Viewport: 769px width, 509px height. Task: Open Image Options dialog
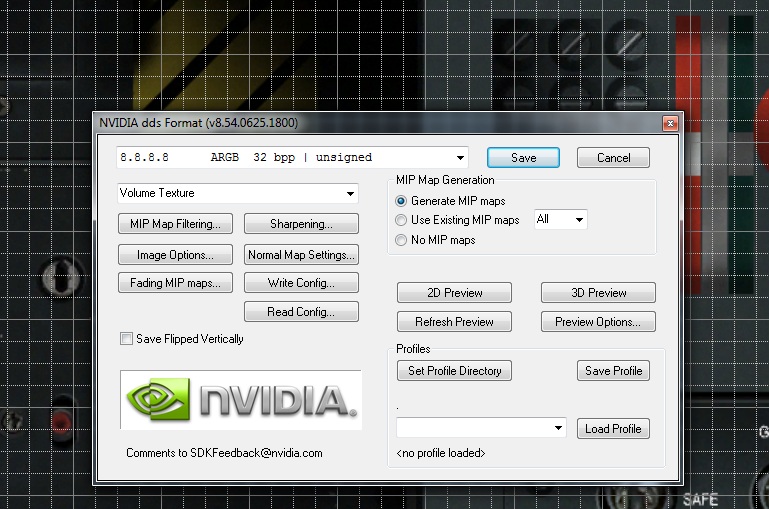(x=175, y=255)
